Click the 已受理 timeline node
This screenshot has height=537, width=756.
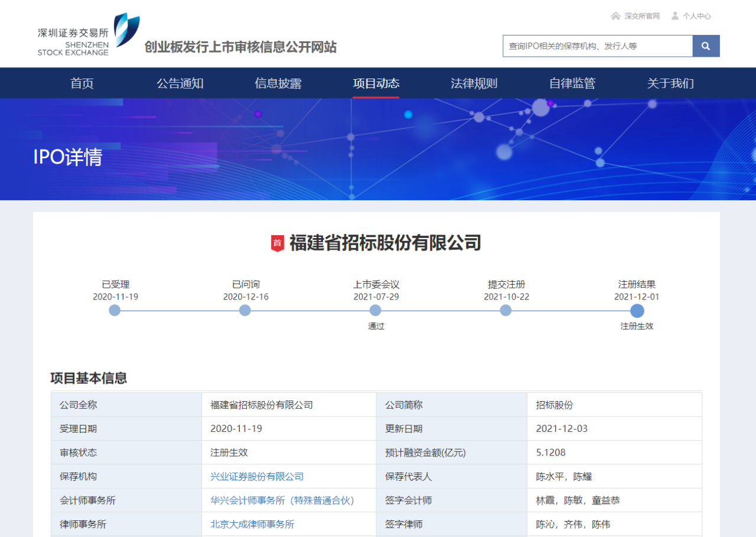[x=115, y=310]
